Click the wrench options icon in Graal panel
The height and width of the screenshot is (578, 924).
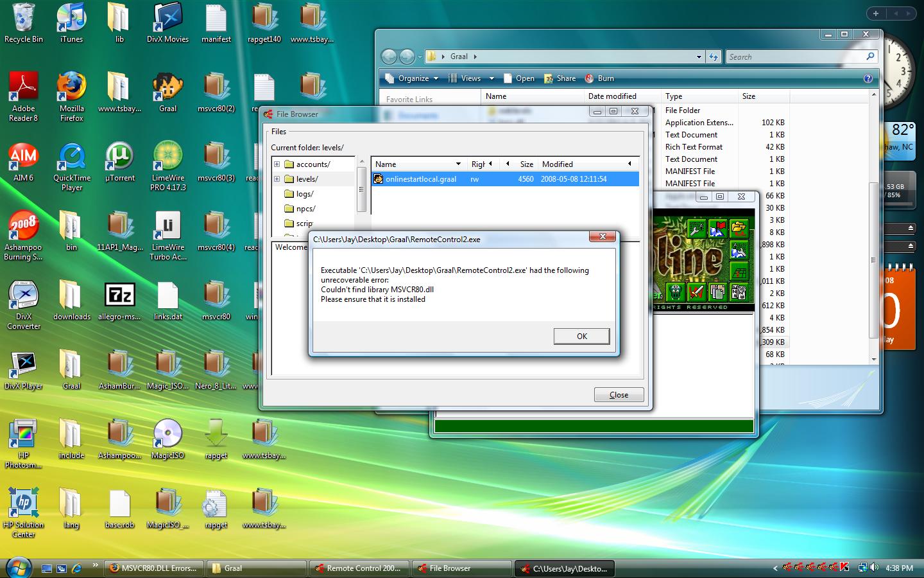coord(696,228)
